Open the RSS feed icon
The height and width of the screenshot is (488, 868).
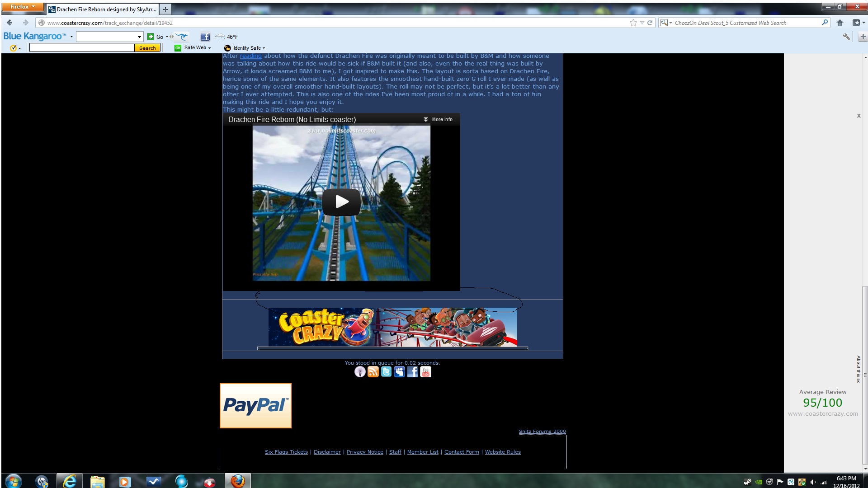point(373,372)
